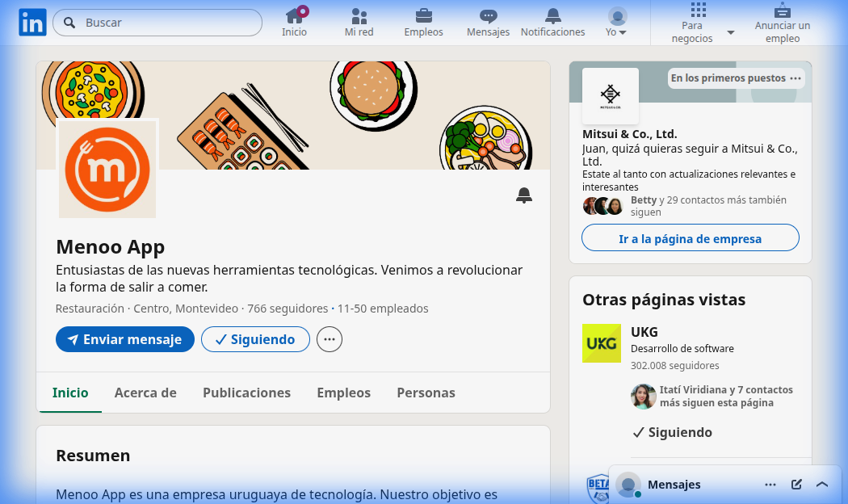Click the Restauración industry text
This screenshot has height=504, width=848.
(90, 309)
